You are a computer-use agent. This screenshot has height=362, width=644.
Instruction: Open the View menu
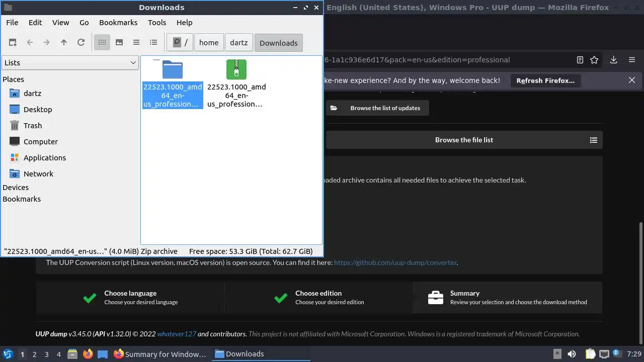[61, 23]
